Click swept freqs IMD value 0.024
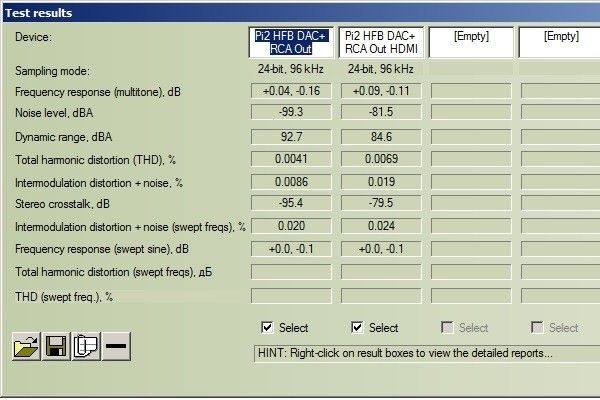 click(x=381, y=226)
